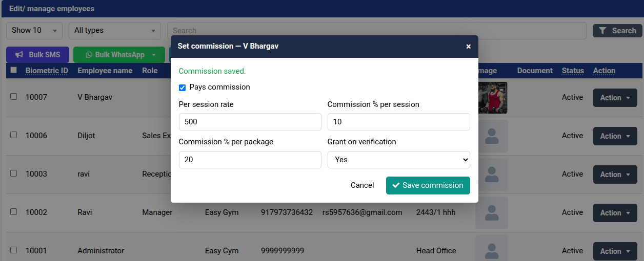This screenshot has height=261, width=644.
Task: Click the Edit/ manage employees heading
Action: point(52,9)
